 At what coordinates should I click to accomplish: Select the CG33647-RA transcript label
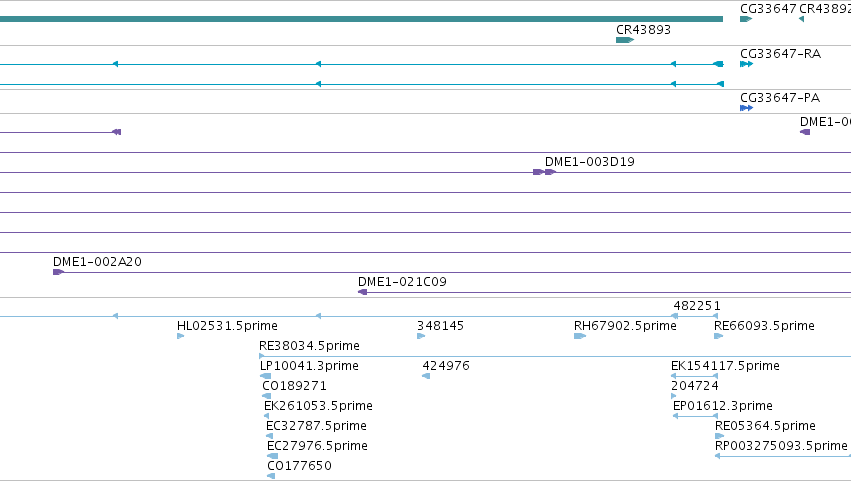[x=780, y=54]
